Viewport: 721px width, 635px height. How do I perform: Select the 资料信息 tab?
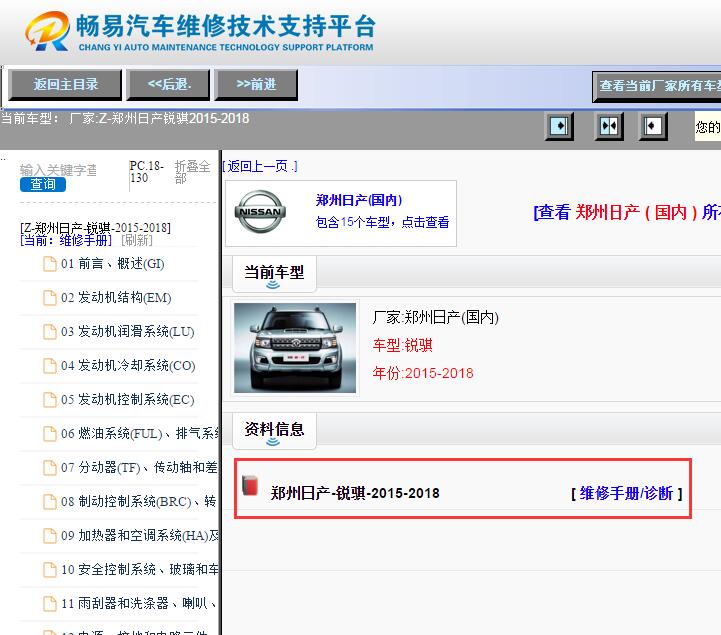pyautogui.click(x=274, y=431)
